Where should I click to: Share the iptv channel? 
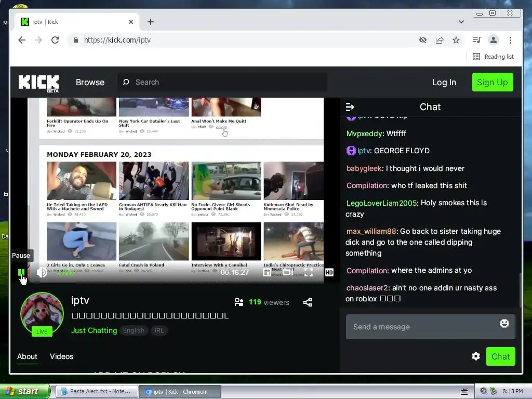[308, 302]
